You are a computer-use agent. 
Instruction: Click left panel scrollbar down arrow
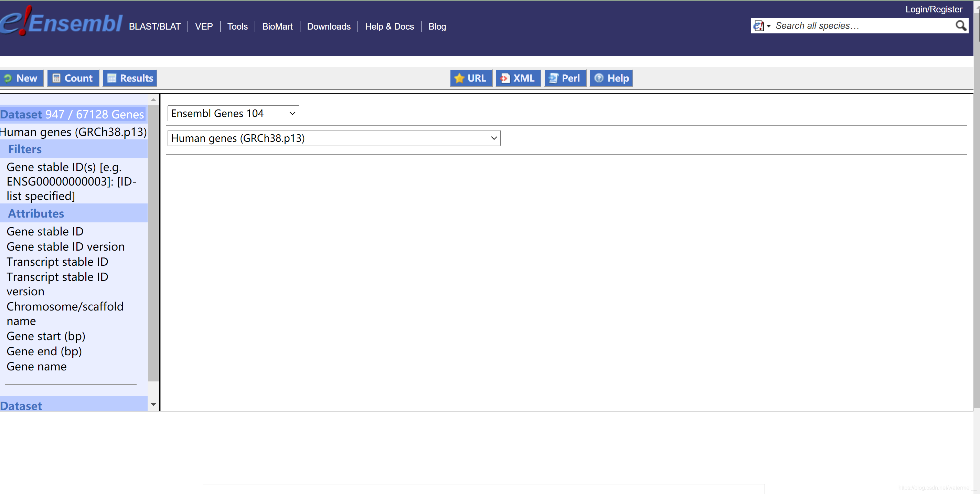point(153,404)
